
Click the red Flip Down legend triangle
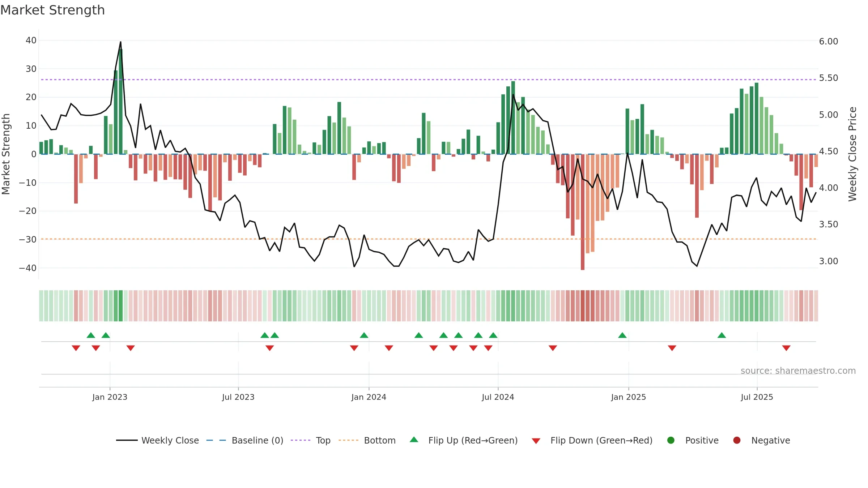[536, 441]
